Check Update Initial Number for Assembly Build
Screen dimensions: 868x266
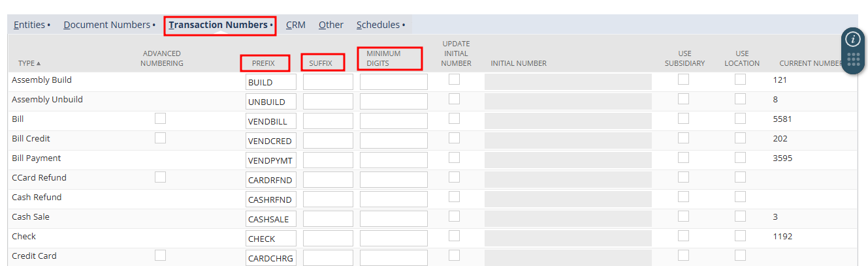[x=454, y=80]
